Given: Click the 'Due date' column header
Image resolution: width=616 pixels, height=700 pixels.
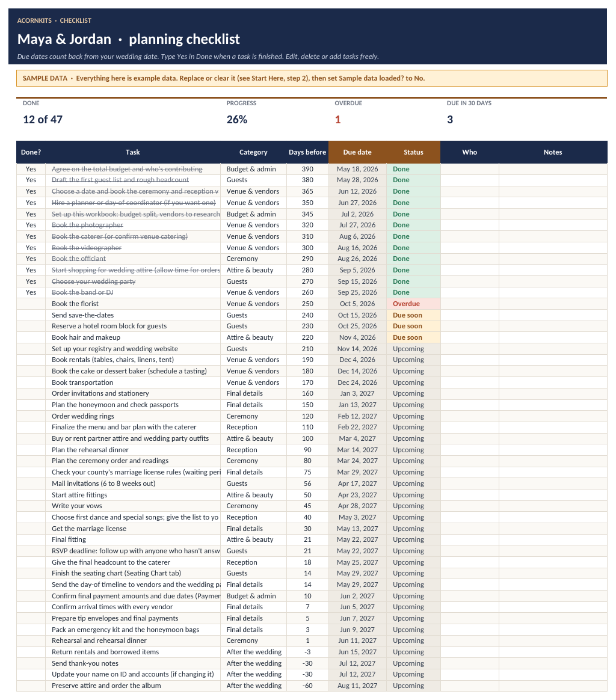Looking at the screenshot, I should [357, 152].
